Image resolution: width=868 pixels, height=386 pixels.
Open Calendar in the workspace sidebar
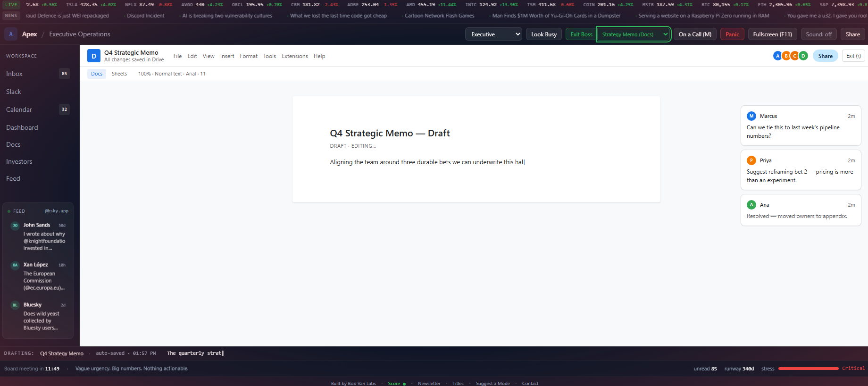tap(38, 109)
